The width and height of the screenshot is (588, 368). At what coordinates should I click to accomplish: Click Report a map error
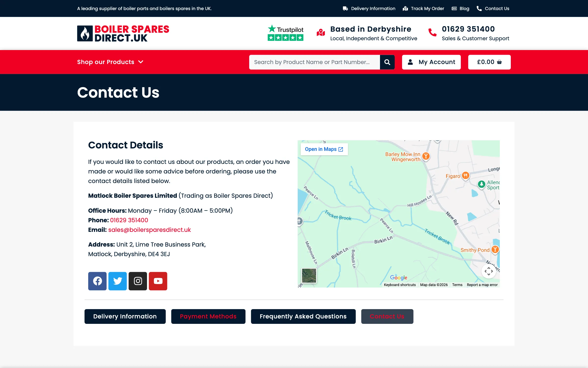[482, 285]
